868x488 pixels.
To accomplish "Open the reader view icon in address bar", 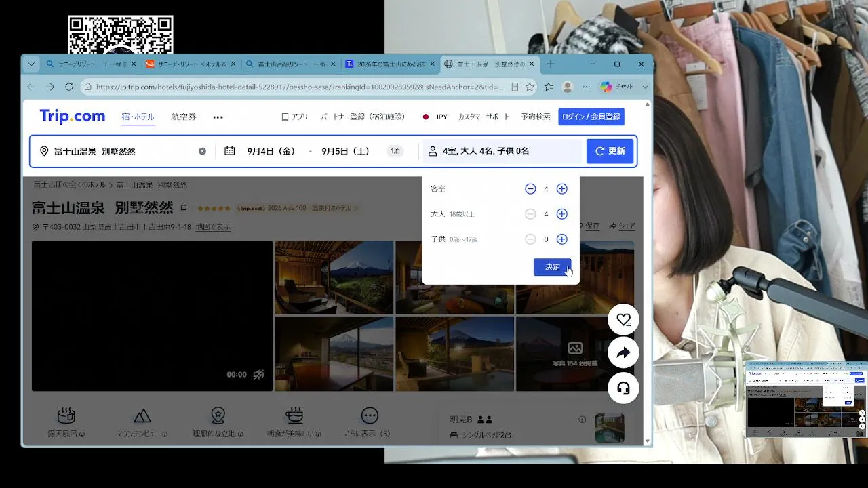I will point(515,87).
